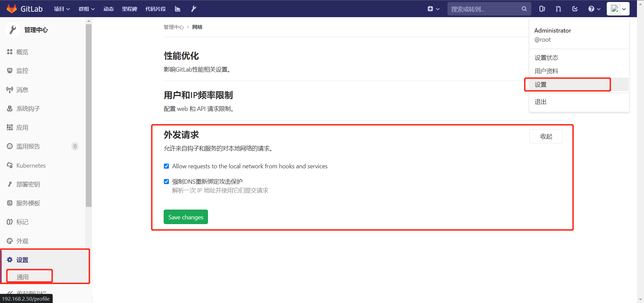Click the search magnifier icon
This screenshot has height=303, width=644.
(524, 9)
